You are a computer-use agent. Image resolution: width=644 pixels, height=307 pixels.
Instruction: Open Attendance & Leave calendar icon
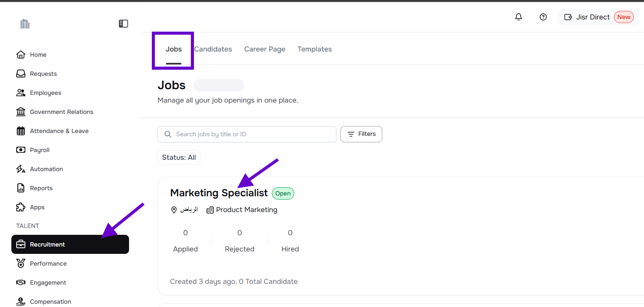(21, 131)
